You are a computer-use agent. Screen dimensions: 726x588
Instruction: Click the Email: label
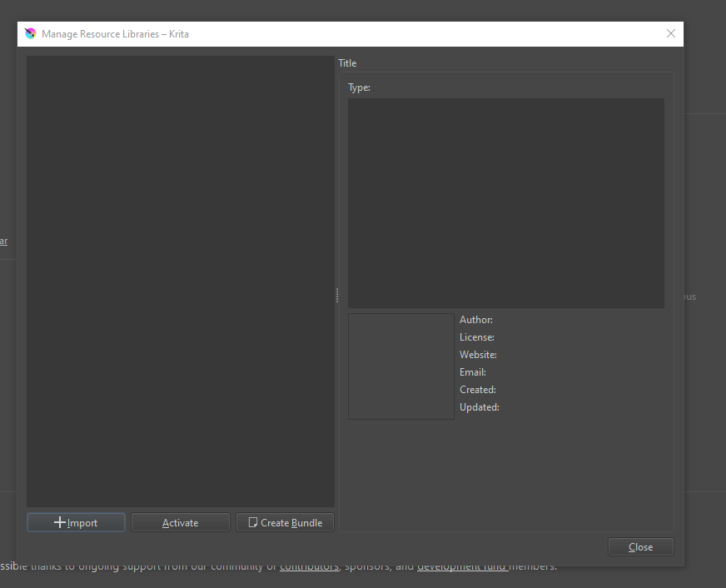(x=473, y=372)
